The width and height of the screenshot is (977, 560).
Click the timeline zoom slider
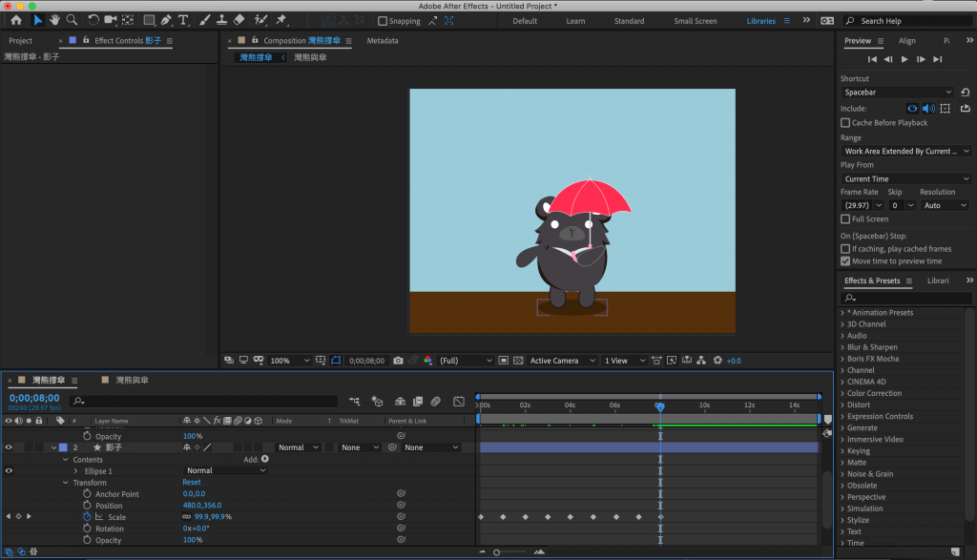(497, 551)
